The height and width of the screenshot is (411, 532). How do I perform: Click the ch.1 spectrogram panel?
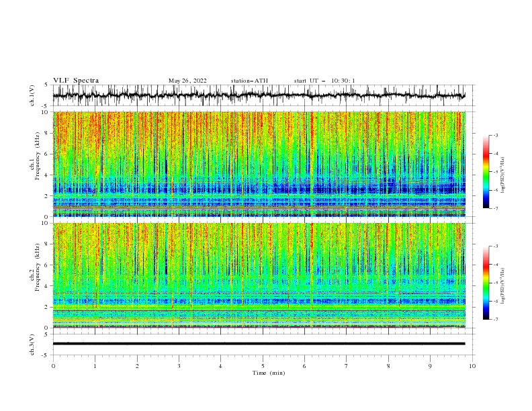(259, 164)
